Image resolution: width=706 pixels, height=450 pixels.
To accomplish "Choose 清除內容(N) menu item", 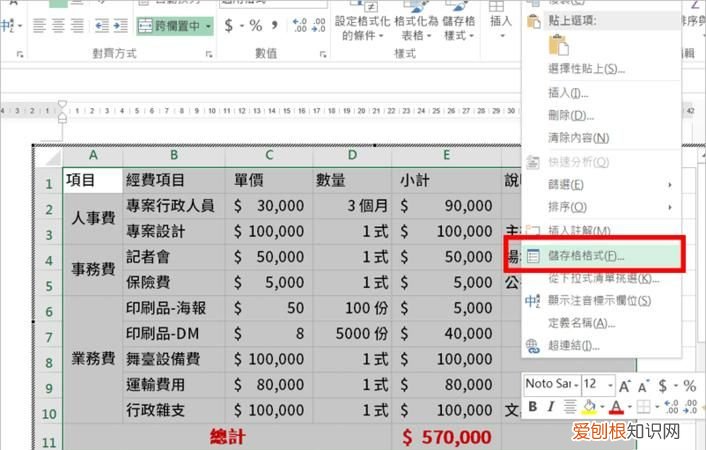I will click(602, 138).
